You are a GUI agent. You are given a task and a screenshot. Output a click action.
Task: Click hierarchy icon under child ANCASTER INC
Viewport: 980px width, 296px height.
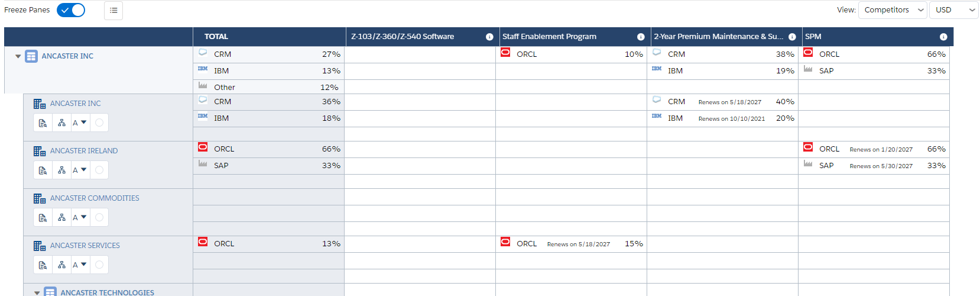[61, 123]
